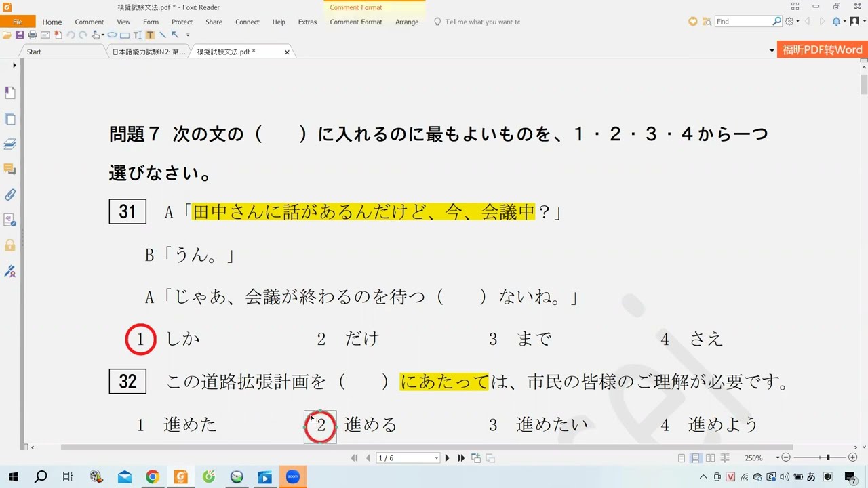868x488 pixels.
Task: Open the page number dropdown
Action: click(x=436, y=458)
